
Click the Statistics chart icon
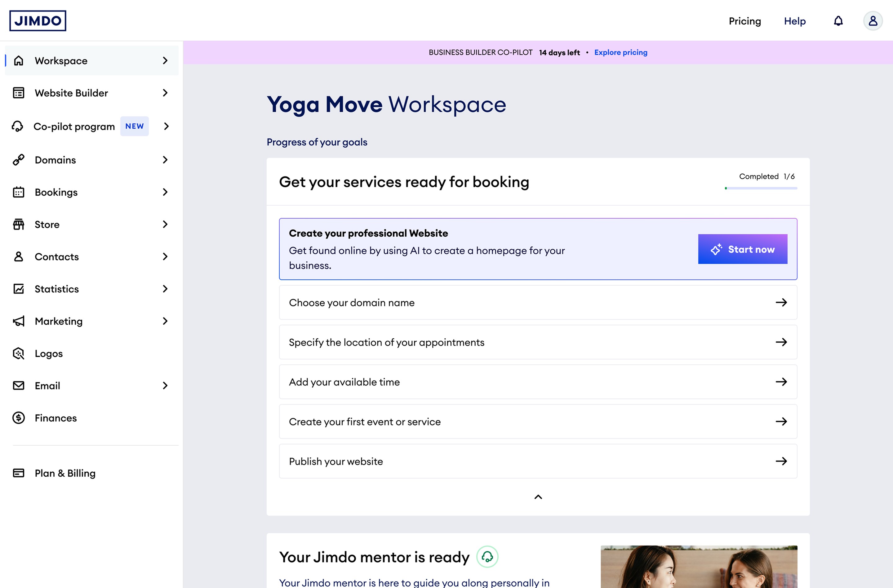click(18, 288)
